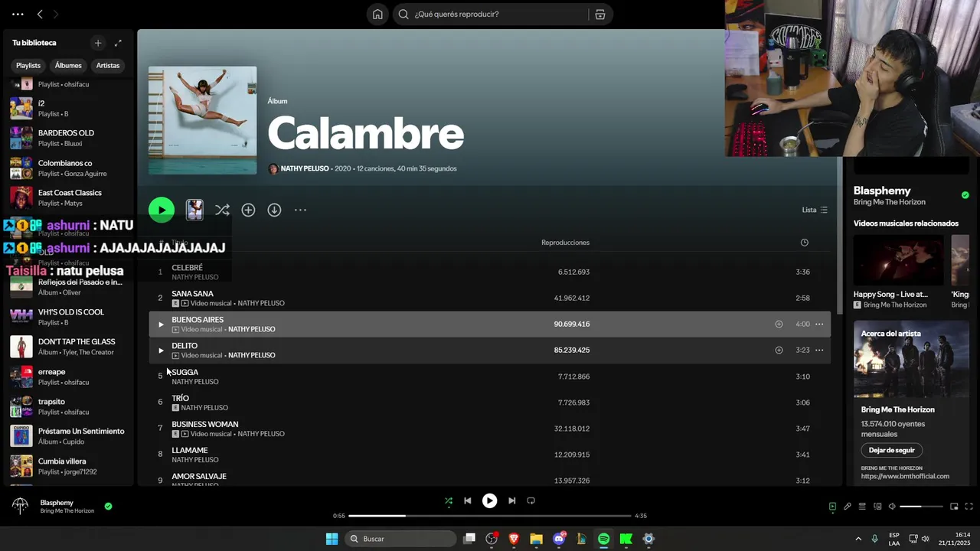Open VH1'S OLD IS COOL playlist
The image size is (980, 551).
click(69, 317)
